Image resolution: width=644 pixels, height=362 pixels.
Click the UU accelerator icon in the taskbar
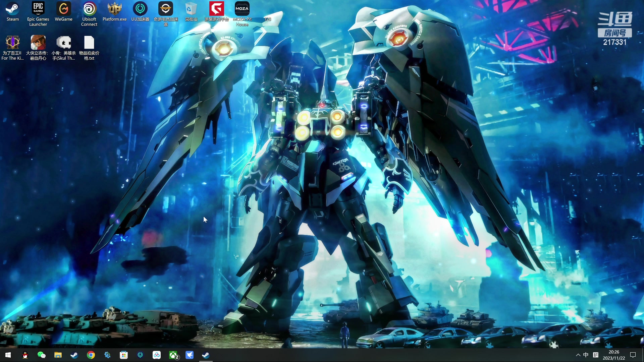point(140,355)
